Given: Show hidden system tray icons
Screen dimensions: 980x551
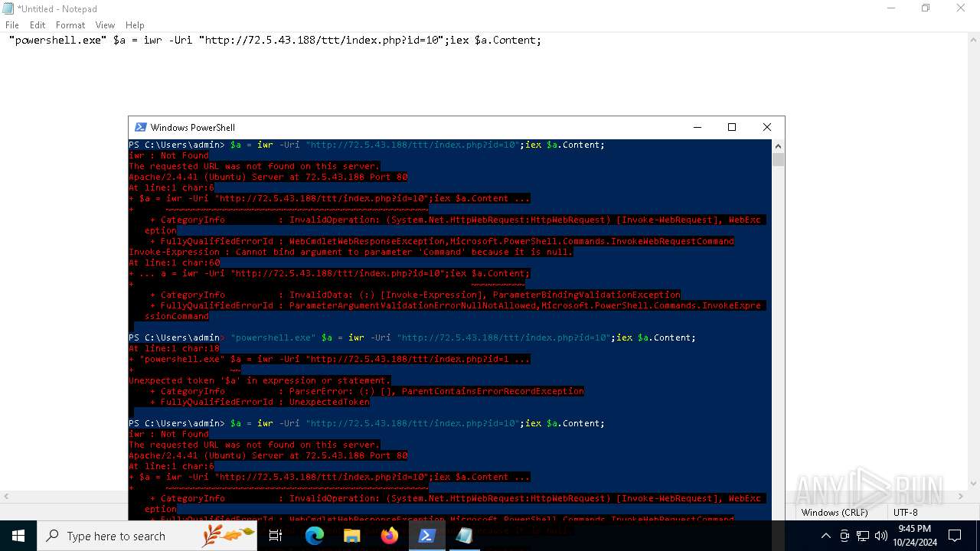Looking at the screenshot, I should coord(825,536).
